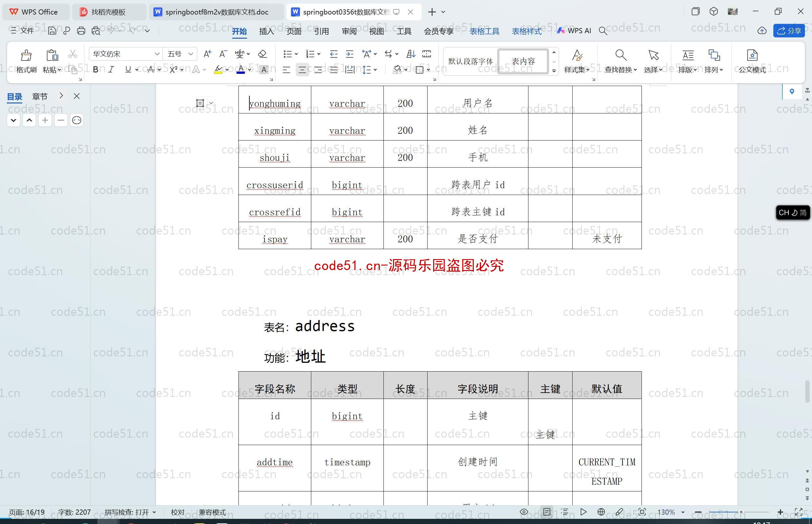
Task: Click the Print Preview icon
Action: (96, 31)
